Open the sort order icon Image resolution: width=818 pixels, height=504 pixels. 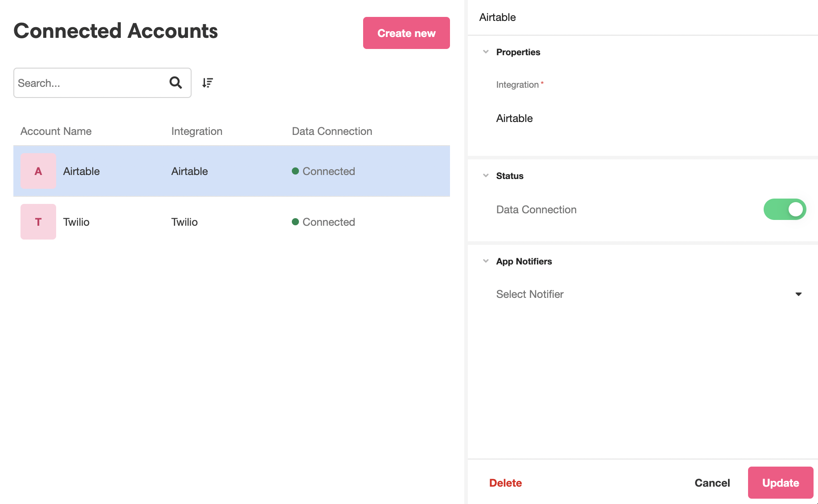(208, 82)
